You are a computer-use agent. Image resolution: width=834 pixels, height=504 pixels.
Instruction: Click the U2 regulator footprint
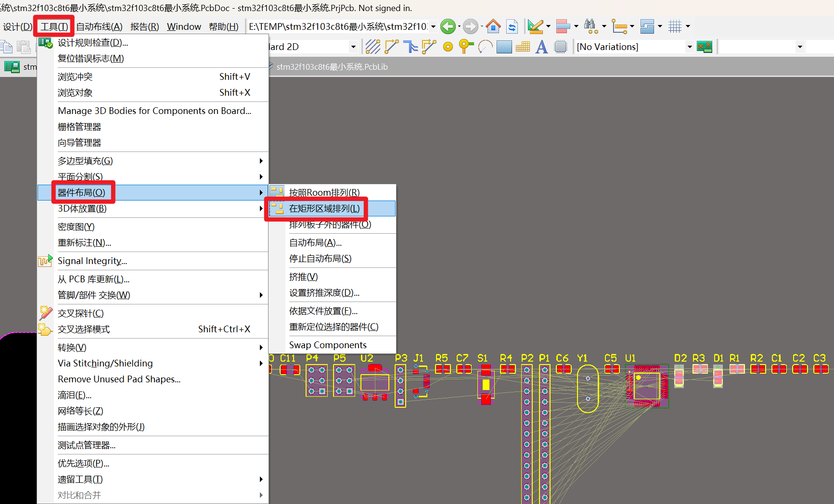(x=375, y=382)
